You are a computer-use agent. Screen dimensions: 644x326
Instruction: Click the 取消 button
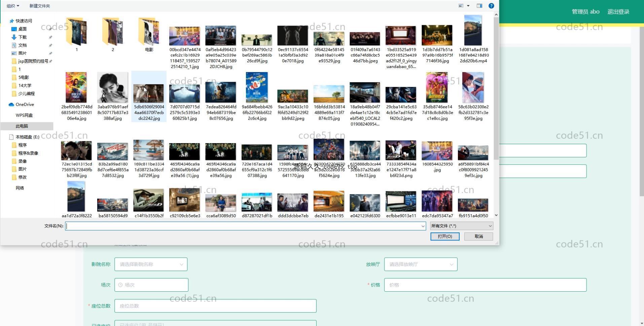(478, 236)
